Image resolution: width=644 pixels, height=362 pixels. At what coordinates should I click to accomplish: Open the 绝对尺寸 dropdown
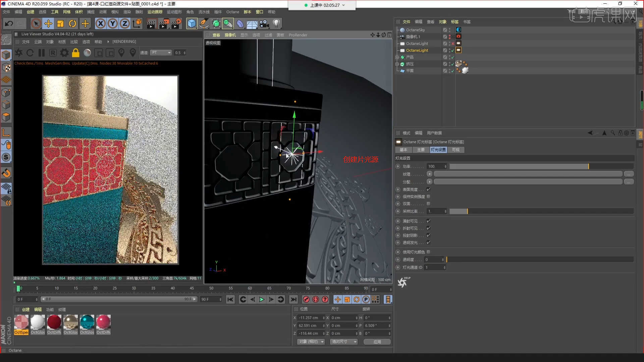(x=344, y=342)
